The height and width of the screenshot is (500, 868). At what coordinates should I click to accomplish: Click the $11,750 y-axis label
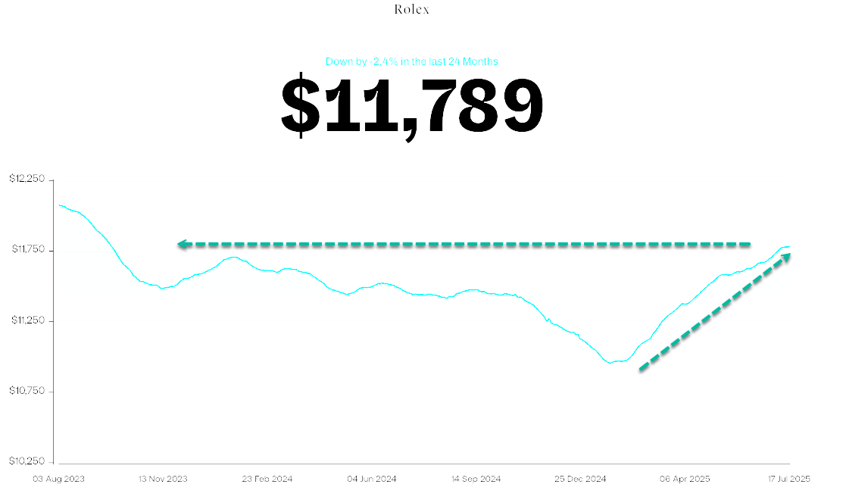(x=27, y=250)
